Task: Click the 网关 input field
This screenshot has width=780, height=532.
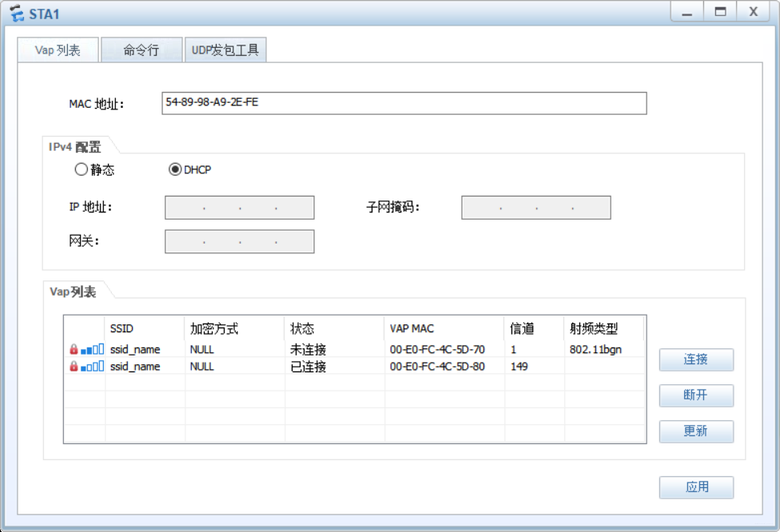Action: [x=239, y=241]
